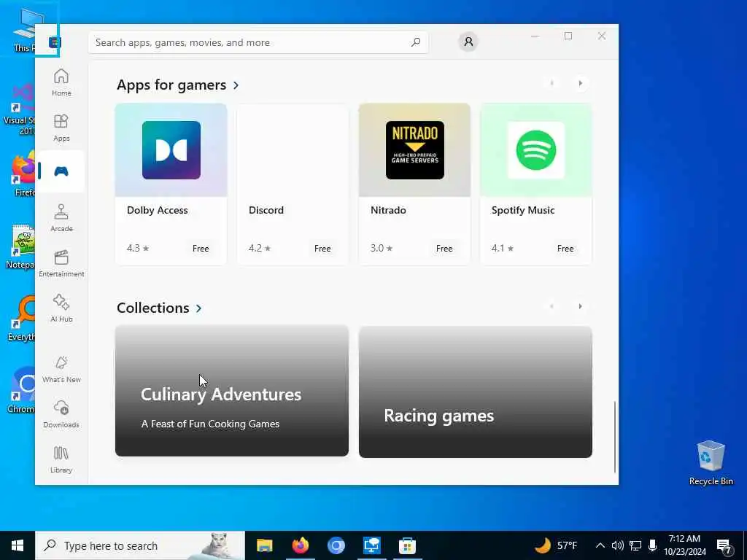Open the weather widget showing 57°F
Screen dimensions: 747x560
(555, 545)
